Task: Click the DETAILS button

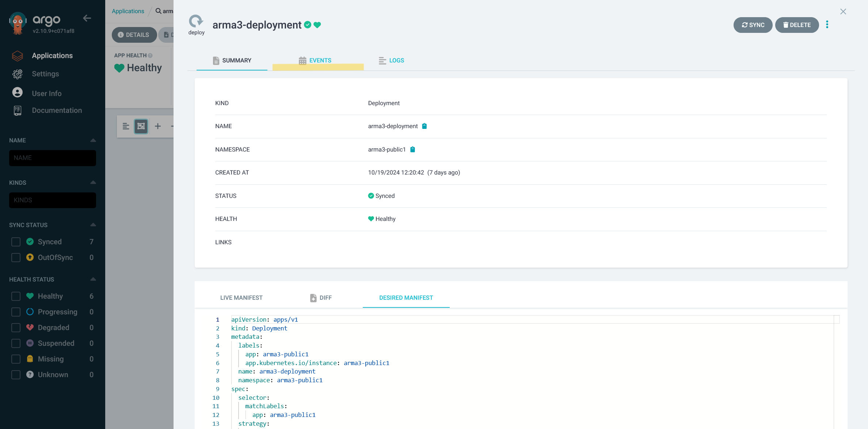Action: pos(134,35)
